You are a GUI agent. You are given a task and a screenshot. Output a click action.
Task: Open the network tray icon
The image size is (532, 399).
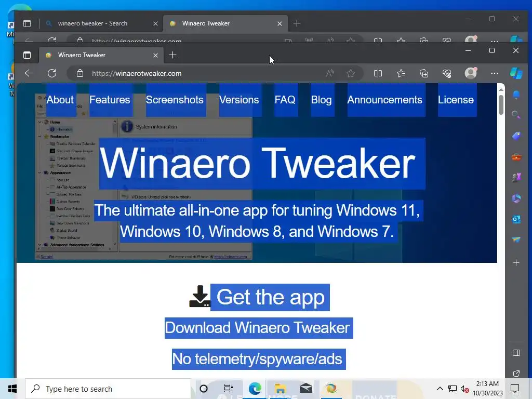click(453, 389)
